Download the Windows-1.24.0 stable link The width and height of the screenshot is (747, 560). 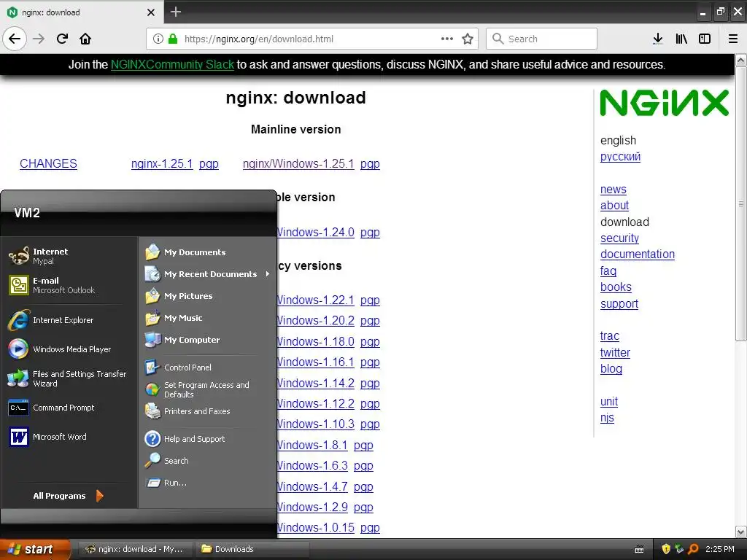315,232
